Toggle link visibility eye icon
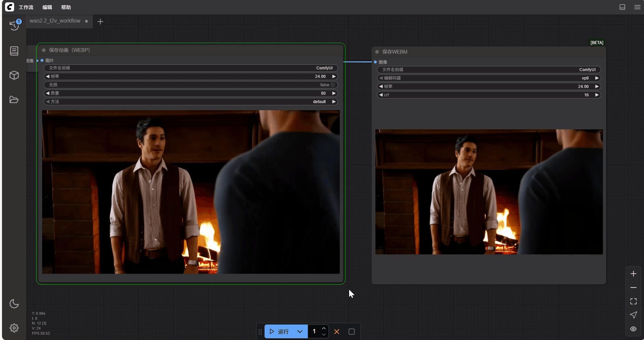Viewport: 644px width, 340px height. pyautogui.click(x=633, y=329)
